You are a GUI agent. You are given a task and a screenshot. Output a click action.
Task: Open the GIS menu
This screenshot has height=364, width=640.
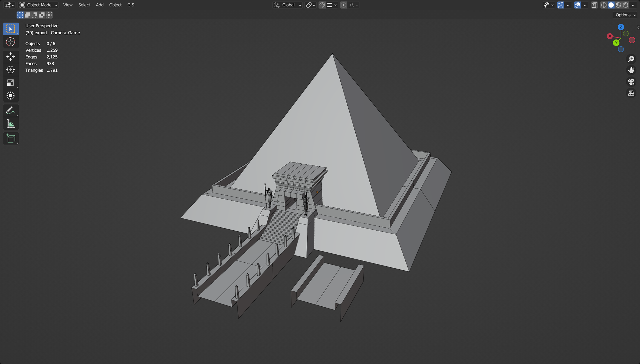[x=131, y=5]
